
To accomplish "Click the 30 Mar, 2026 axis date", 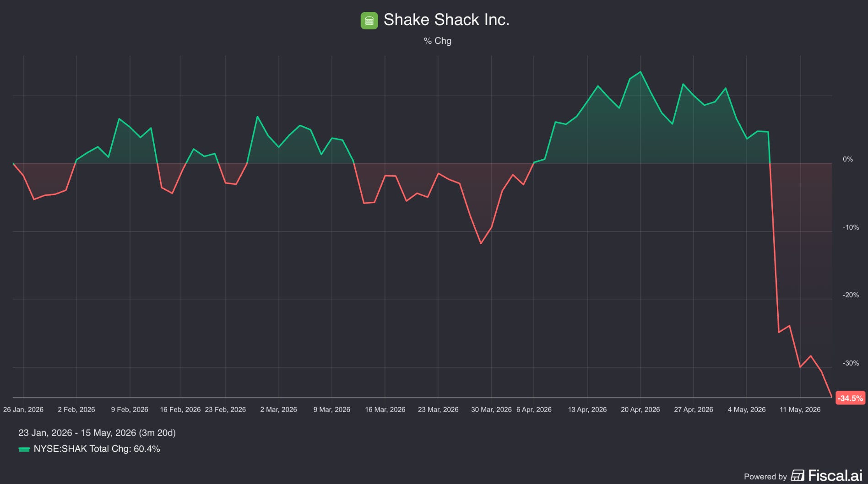I will 491,409.
